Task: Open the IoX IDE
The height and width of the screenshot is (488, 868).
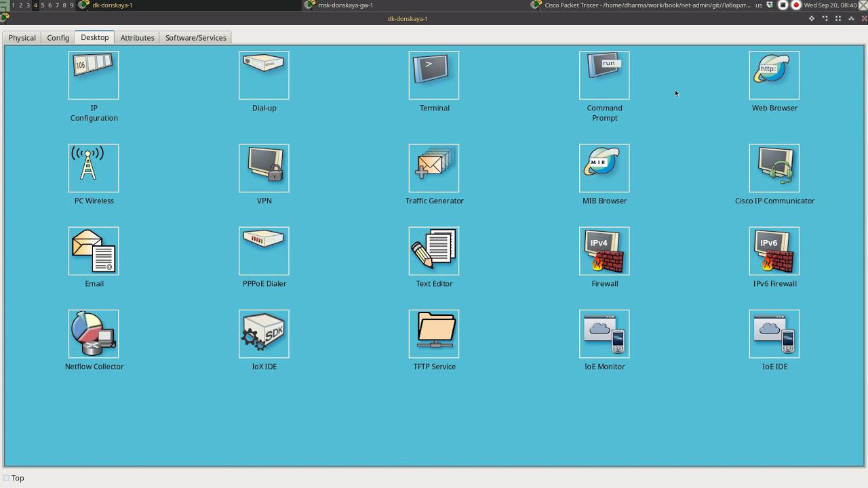Action: coord(264,333)
